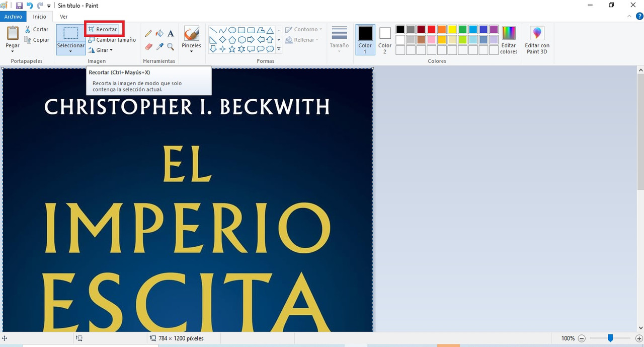Choose the Oval shape

pyautogui.click(x=232, y=30)
